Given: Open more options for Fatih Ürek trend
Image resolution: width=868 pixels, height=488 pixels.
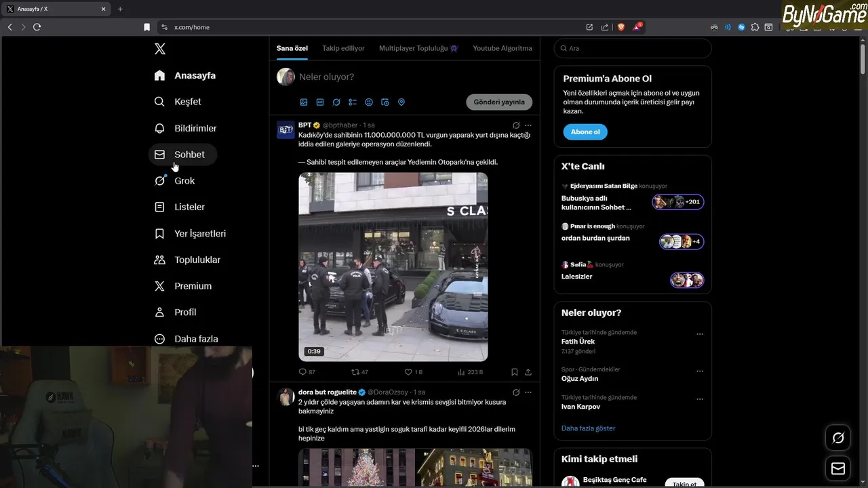Looking at the screenshot, I should tap(700, 334).
